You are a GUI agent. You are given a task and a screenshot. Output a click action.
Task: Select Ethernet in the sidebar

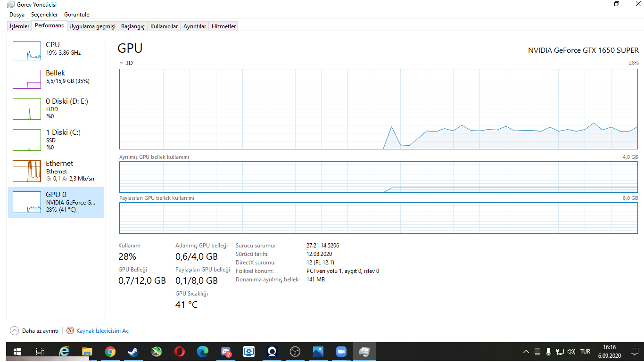click(56, 171)
